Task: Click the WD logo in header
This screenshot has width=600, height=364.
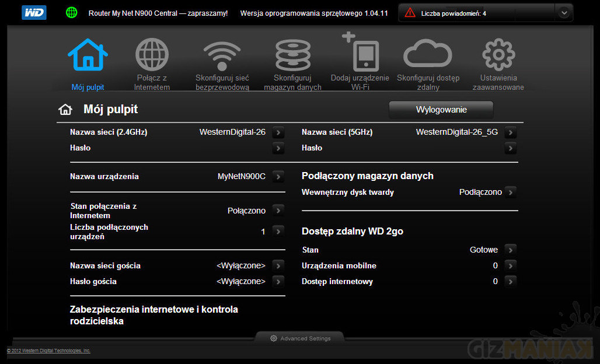Action: click(34, 12)
